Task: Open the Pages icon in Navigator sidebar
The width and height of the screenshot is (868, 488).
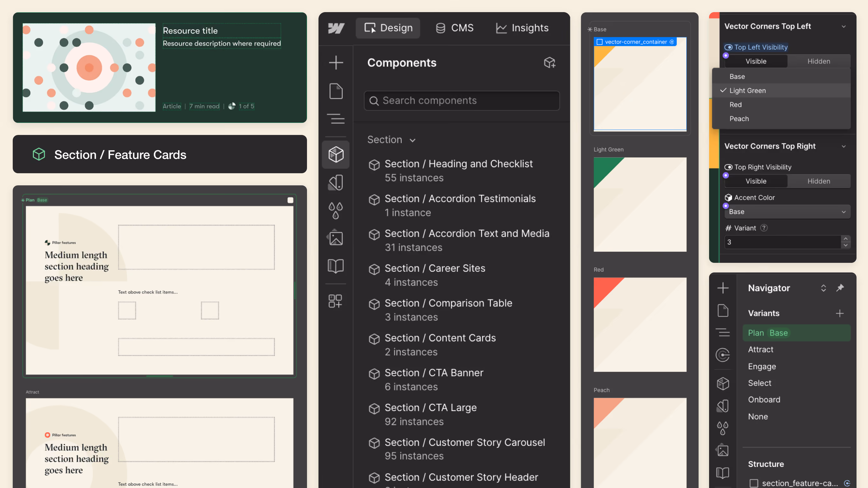Action: [x=723, y=311]
